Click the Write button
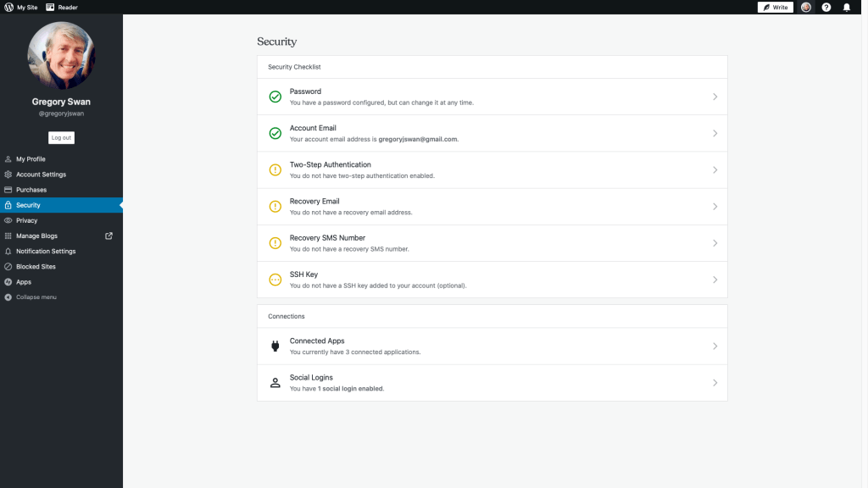This screenshot has width=868, height=488. (775, 7)
